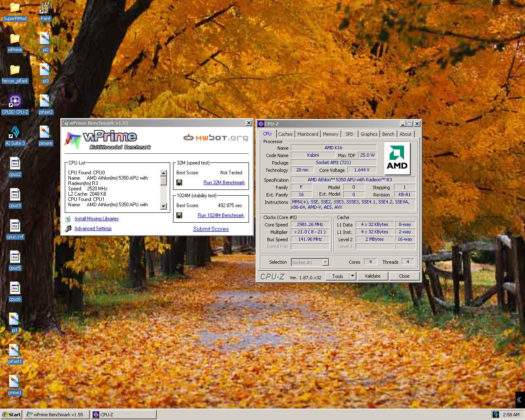
Task: Open Advanced Settings link in wPrime
Action: (93, 229)
